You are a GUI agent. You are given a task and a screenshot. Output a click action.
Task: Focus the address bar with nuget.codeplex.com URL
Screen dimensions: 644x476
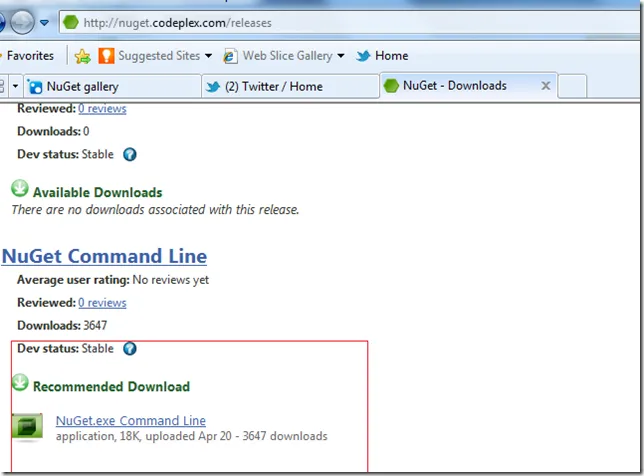(351, 23)
